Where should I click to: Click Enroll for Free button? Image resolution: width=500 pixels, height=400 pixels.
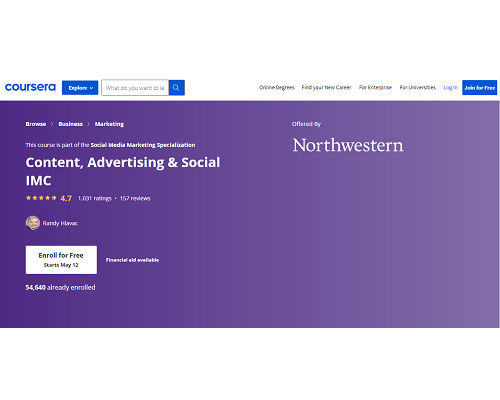pos(61,260)
